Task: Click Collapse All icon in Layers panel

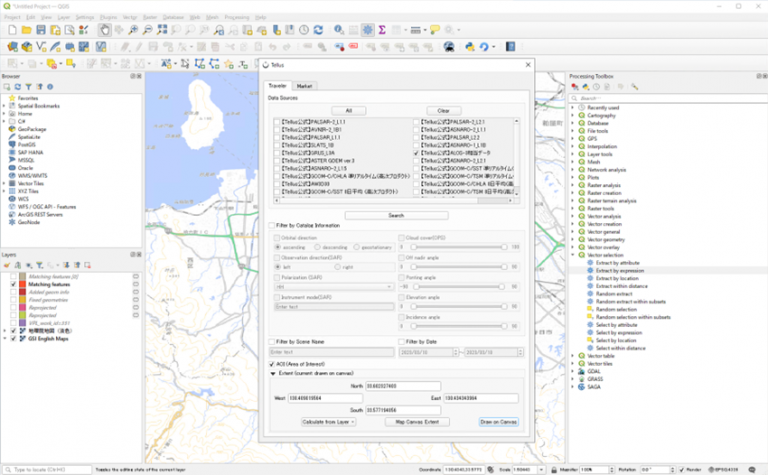Action: tap(77, 265)
